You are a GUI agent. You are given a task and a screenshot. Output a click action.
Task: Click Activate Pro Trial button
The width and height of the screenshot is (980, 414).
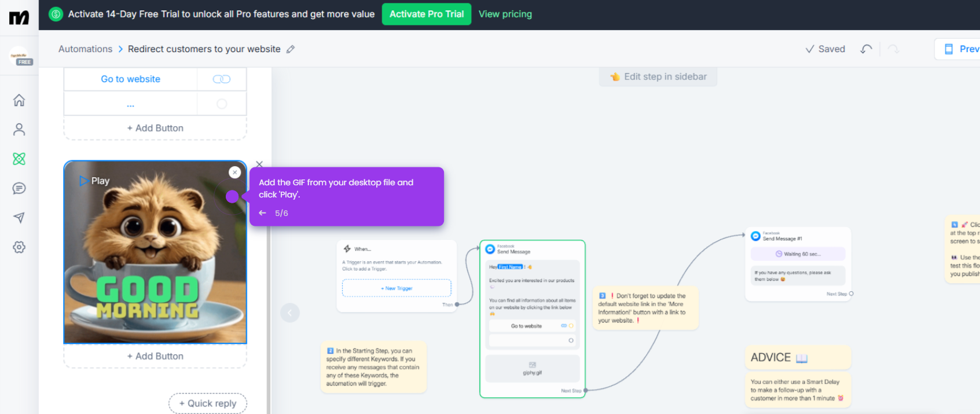click(427, 14)
